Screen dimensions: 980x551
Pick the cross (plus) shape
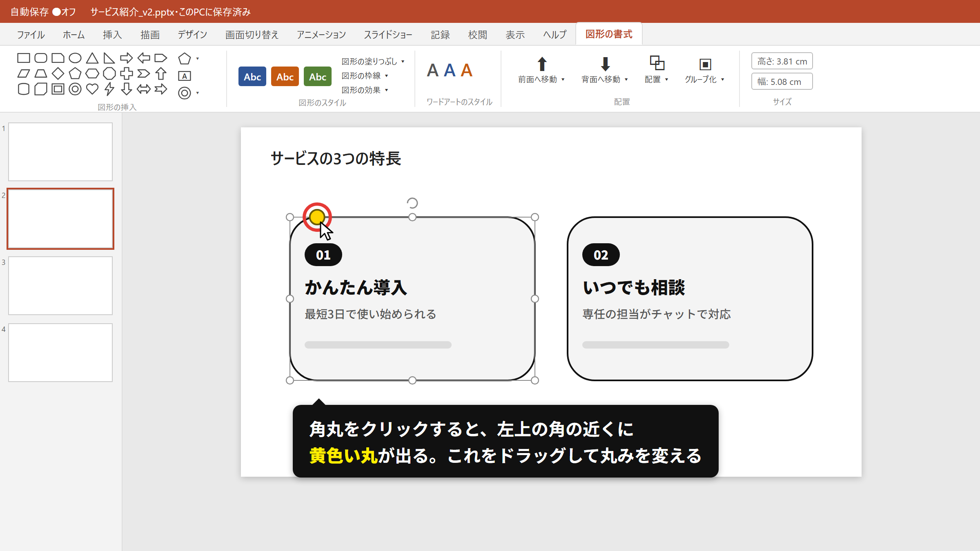127,73
